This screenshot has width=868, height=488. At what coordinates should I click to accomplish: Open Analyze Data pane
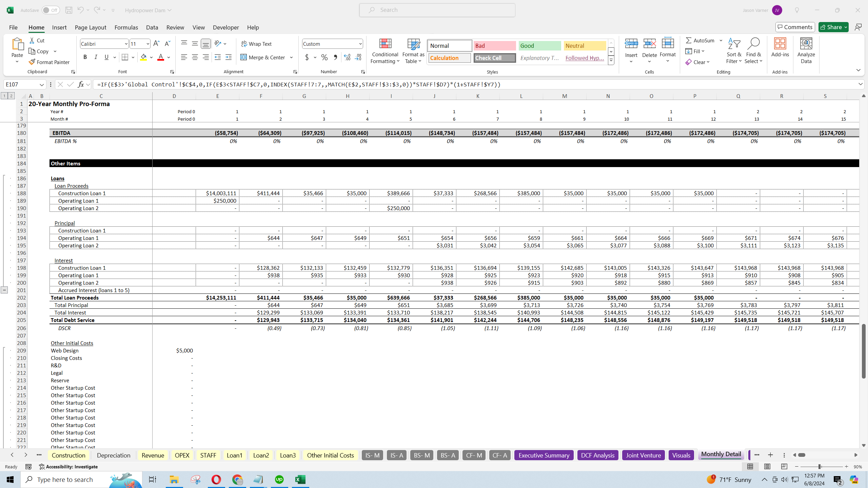pos(806,51)
